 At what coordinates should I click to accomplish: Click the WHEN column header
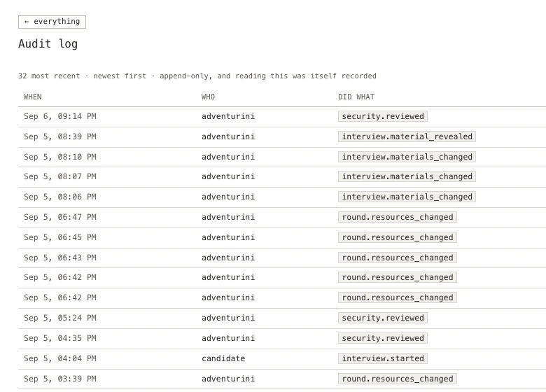[33, 97]
